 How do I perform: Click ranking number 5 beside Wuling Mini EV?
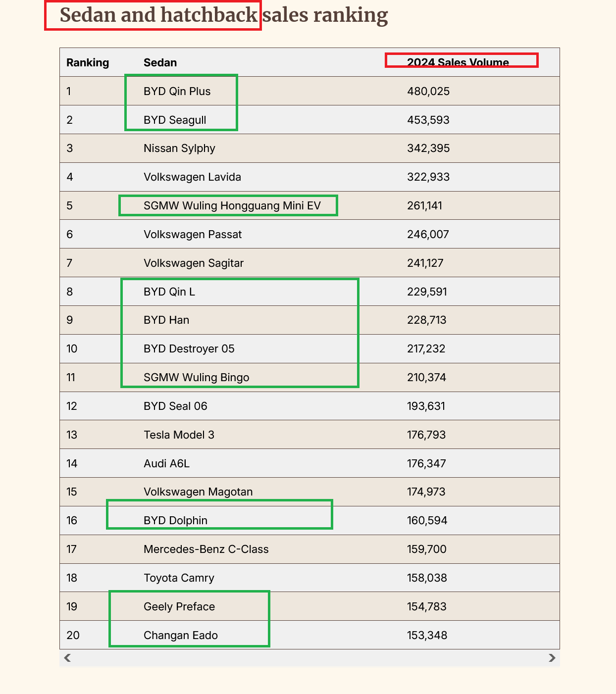point(69,205)
